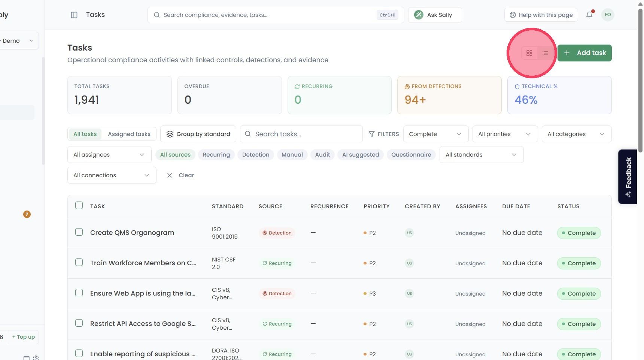Open the Create QMS Organogram task
The image size is (644, 360).
(x=132, y=233)
